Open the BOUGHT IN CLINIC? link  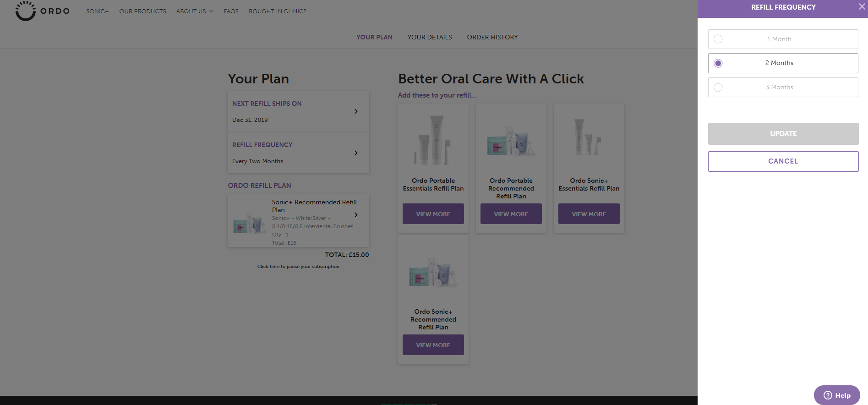point(278,11)
